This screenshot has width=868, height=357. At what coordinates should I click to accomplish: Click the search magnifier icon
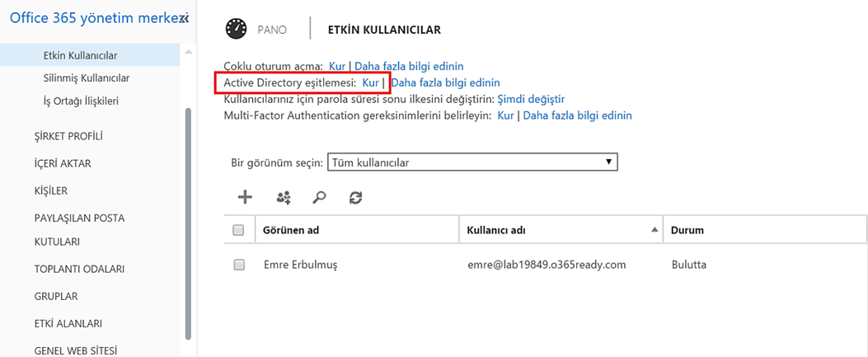point(319,198)
